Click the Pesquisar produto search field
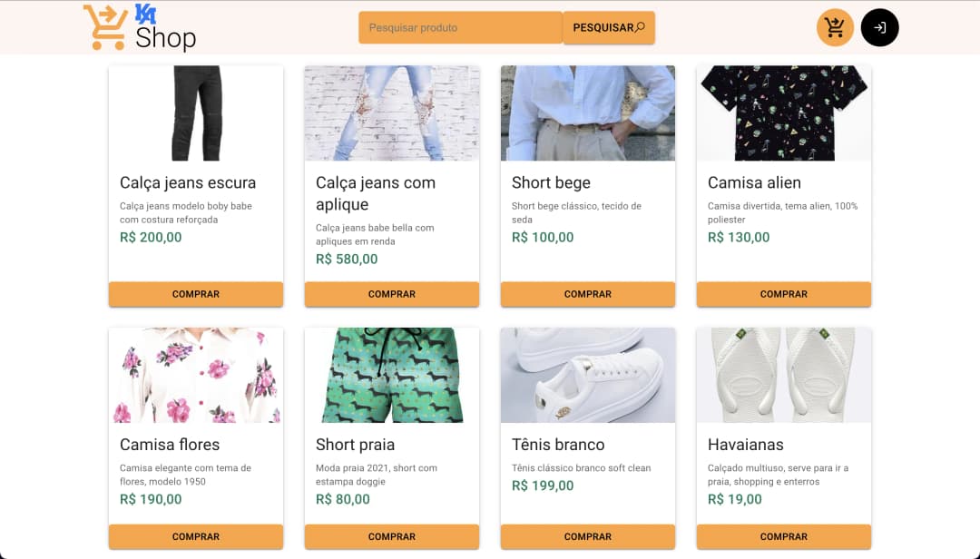980x559 pixels. point(460,27)
